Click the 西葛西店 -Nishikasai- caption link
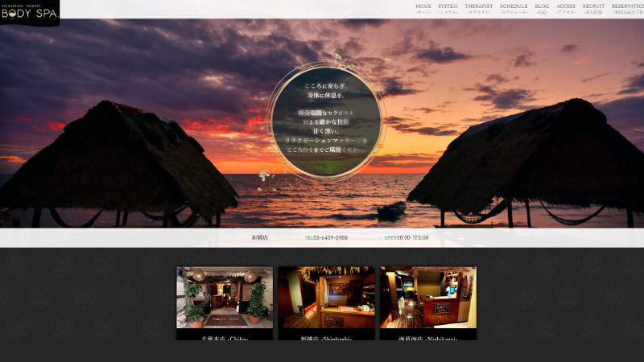 428,338
